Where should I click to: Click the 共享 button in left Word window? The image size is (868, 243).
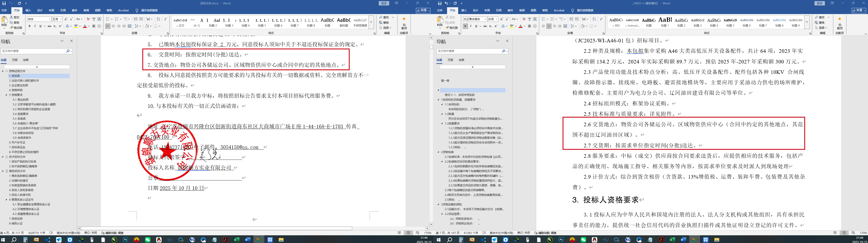[423, 10]
